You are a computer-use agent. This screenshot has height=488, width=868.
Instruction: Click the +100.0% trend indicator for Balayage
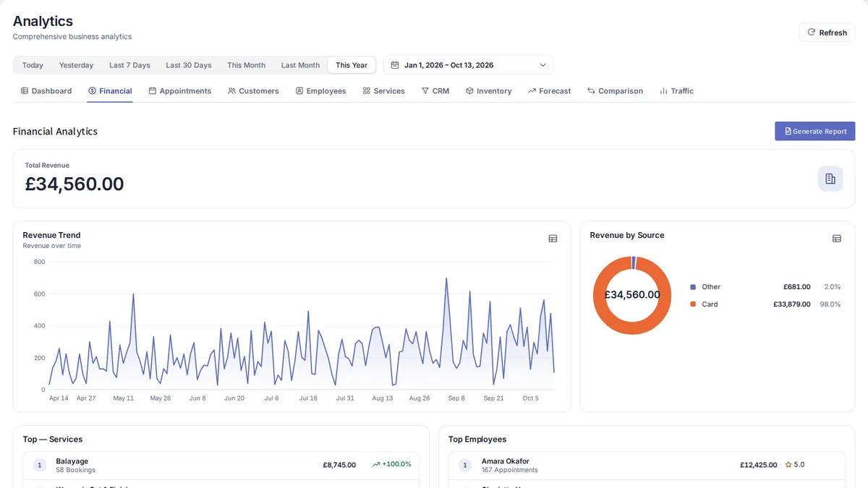click(x=392, y=464)
